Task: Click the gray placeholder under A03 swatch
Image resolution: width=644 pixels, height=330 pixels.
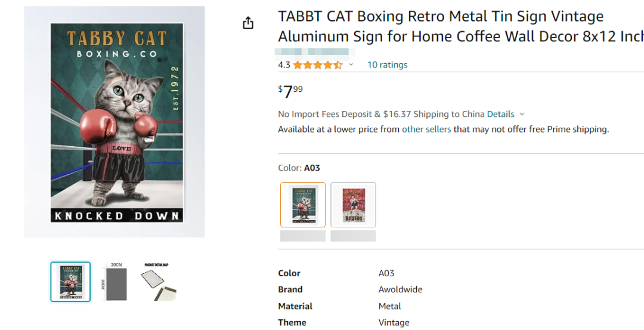Action: click(x=303, y=236)
